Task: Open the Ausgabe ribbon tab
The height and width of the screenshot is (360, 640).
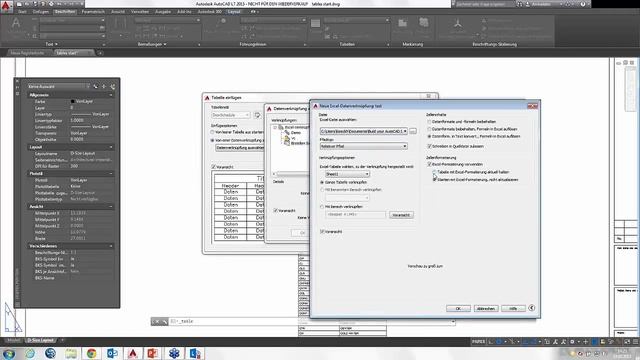Action: pyautogui.click(x=163, y=12)
